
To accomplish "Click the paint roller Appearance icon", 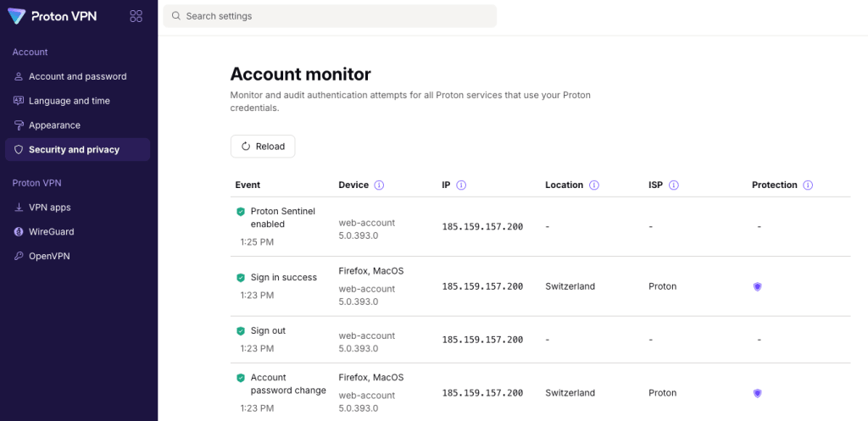I will pyautogui.click(x=19, y=125).
